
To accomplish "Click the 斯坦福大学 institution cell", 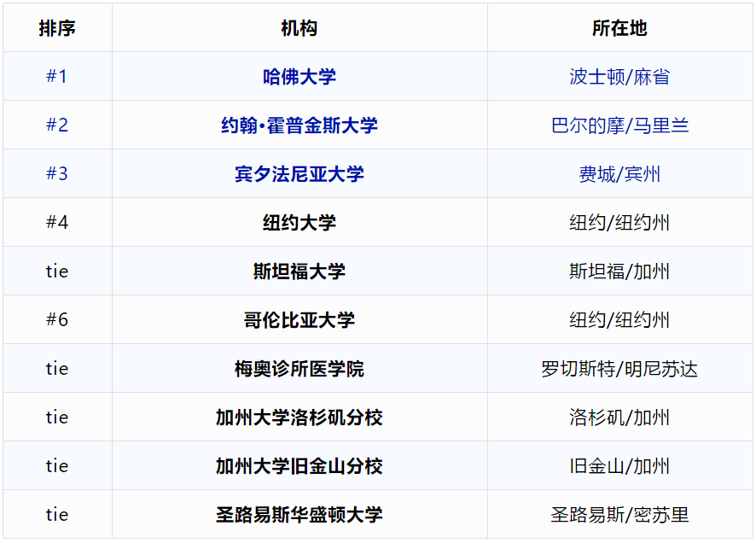I will 299,271.
